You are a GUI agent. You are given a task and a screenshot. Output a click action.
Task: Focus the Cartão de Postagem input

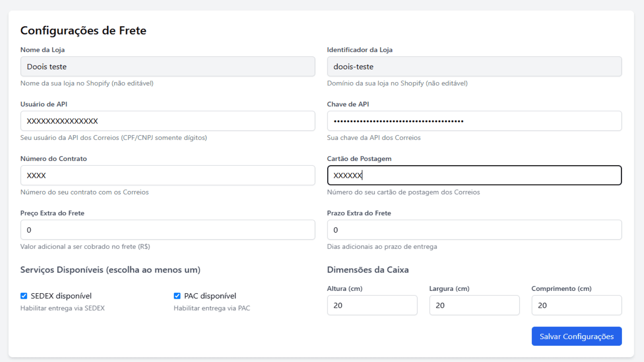[x=474, y=175]
